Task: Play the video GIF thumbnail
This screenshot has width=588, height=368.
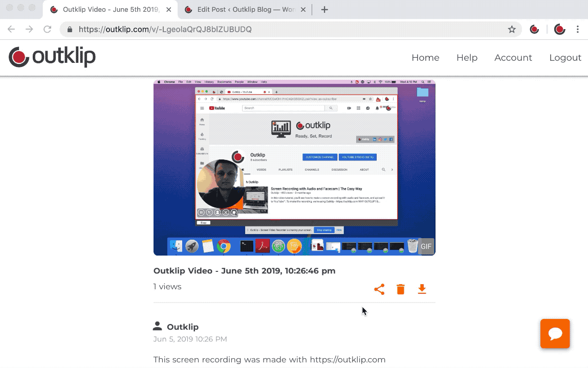Action: coord(294,168)
